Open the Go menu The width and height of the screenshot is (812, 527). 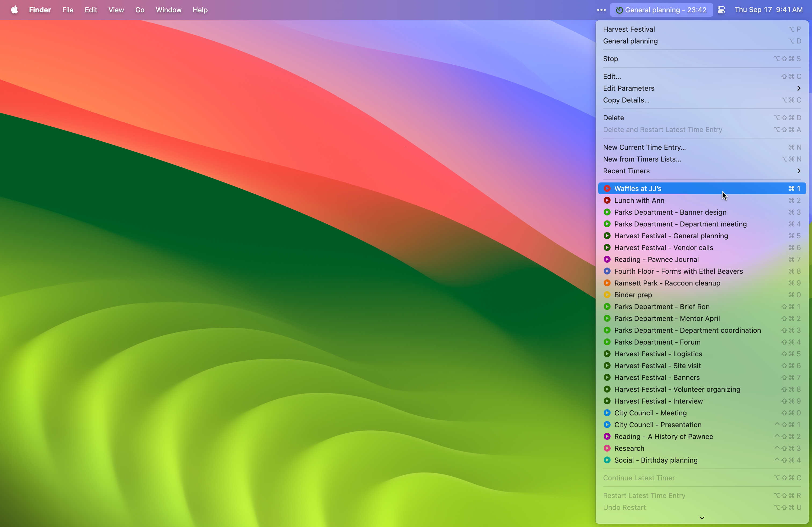click(140, 10)
